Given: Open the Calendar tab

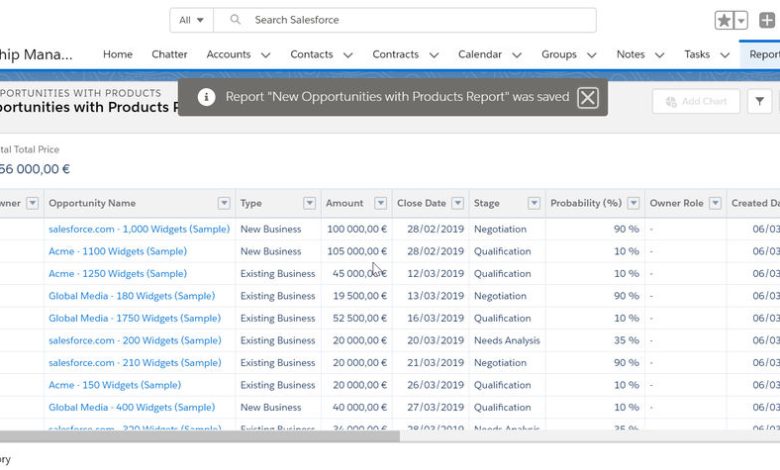Looking at the screenshot, I should point(480,54).
